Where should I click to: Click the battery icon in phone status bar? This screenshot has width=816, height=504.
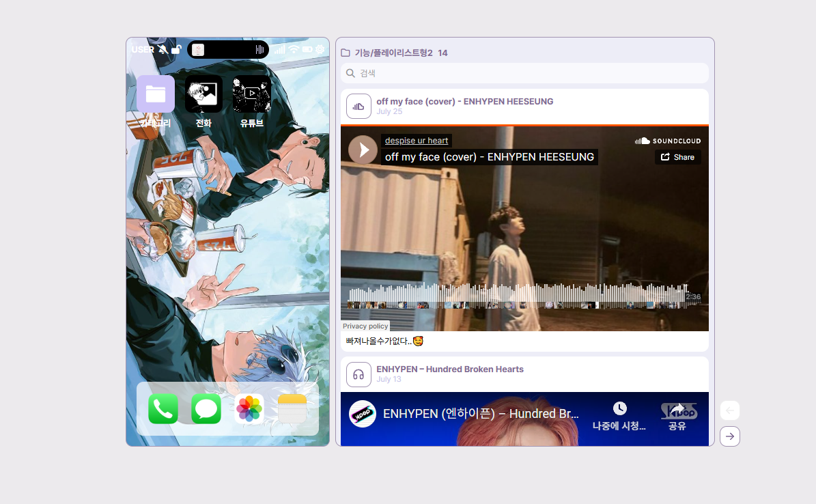click(x=307, y=49)
